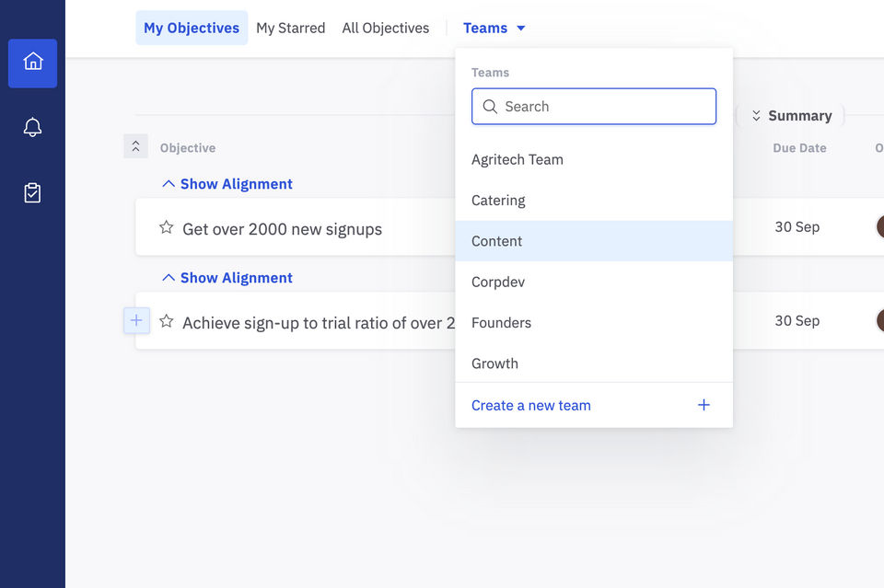Expand the Summary button
Viewport: 884px width, 588px height.
tap(791, 116)
